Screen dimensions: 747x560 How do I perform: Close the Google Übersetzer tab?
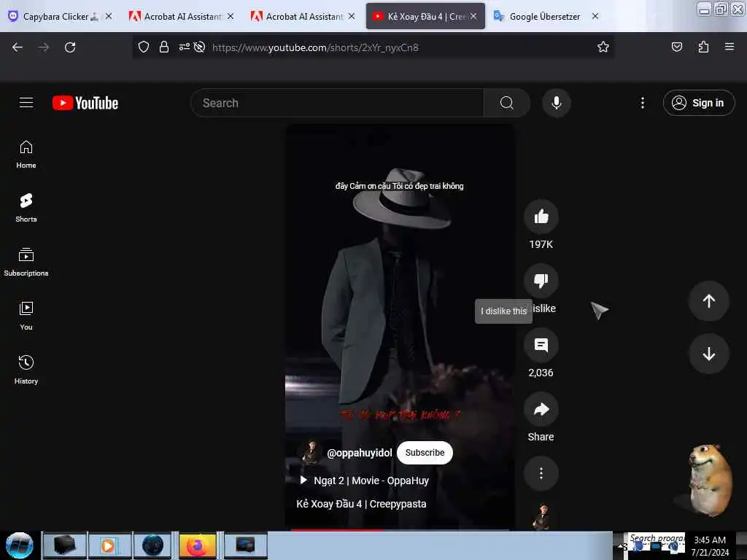[595, 16]
